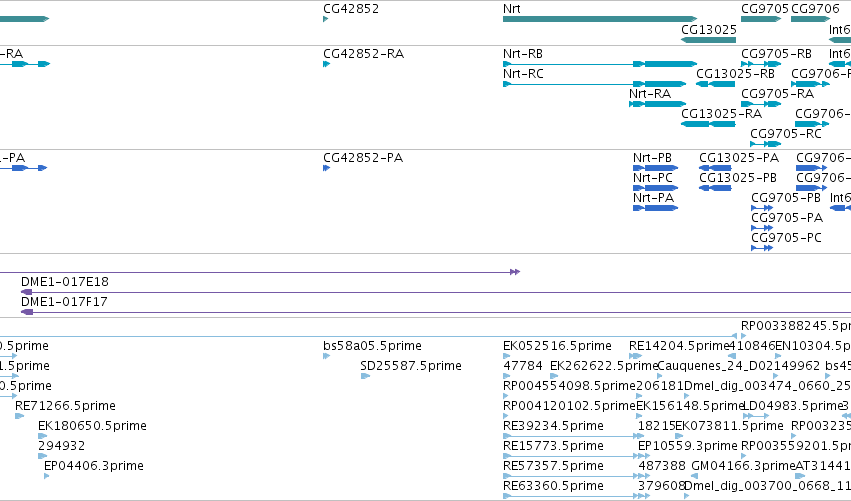Select the EP04406.3prime EST
851x501 pixels.
[x=47, y=477]
